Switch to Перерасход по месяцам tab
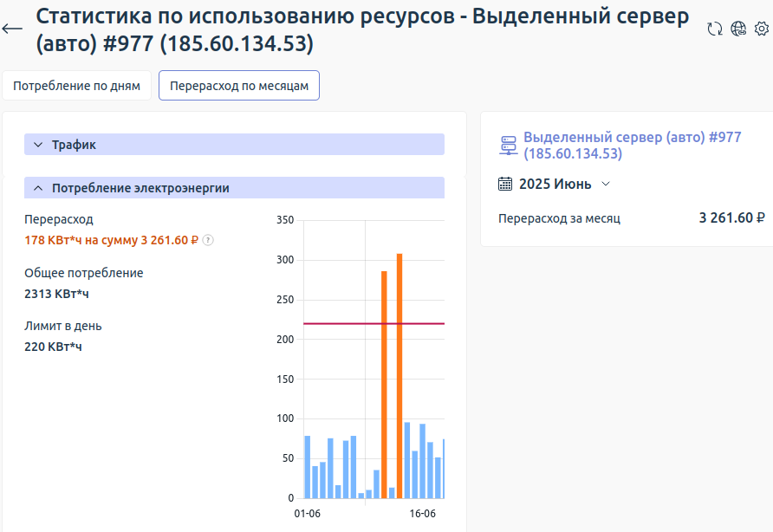The image size is (773, 532). coord(238,85)
